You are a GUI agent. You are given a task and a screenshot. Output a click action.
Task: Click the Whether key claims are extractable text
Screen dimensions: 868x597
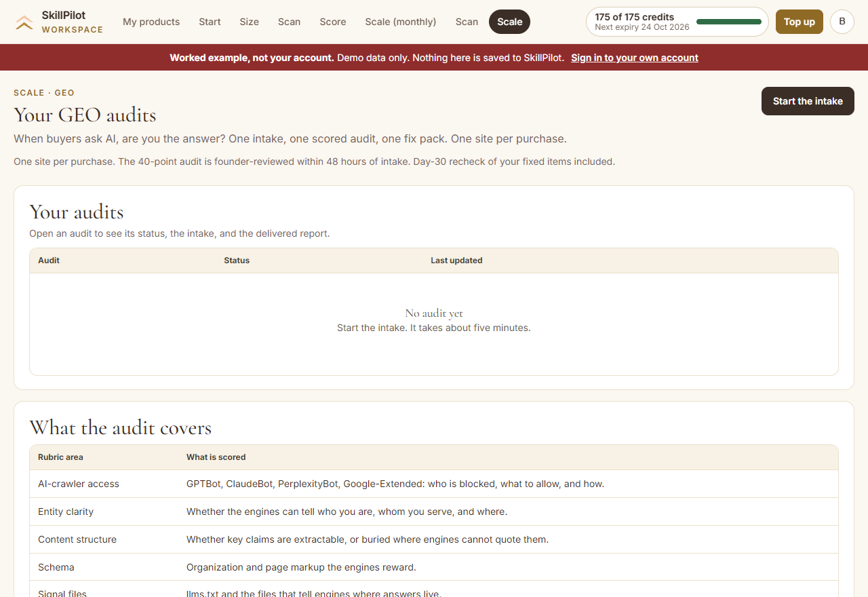pyautogui.click(x=368, y=539)
